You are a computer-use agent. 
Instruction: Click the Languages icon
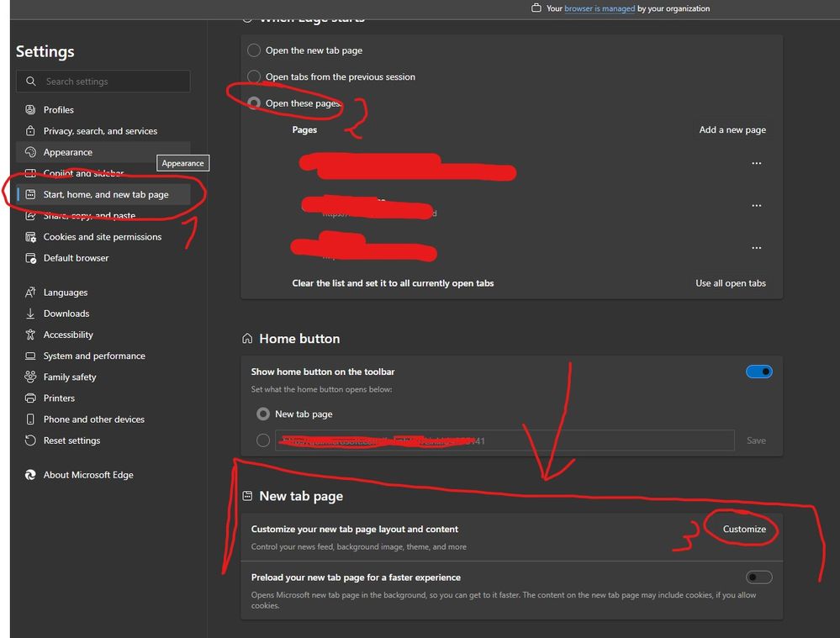(30, 292)
